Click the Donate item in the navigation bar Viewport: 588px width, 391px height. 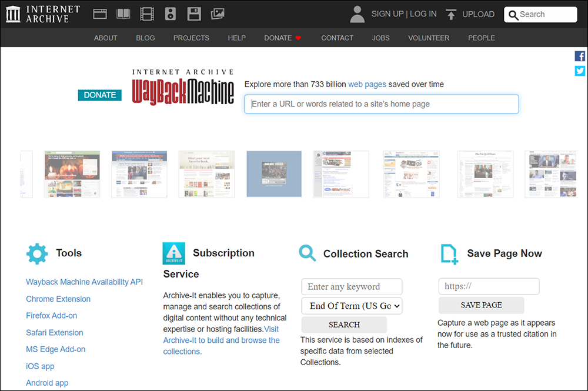278,38
